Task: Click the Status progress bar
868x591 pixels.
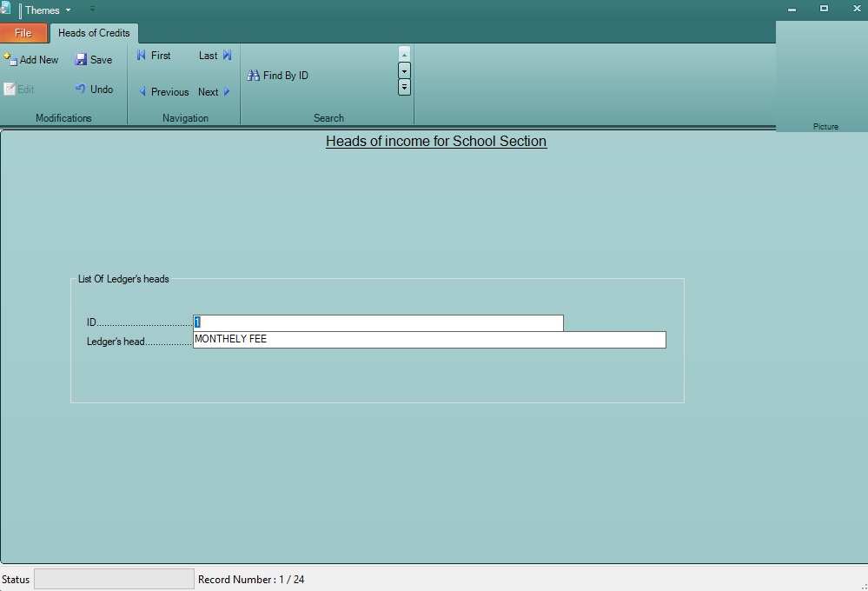Action: (x=114, y=578)
